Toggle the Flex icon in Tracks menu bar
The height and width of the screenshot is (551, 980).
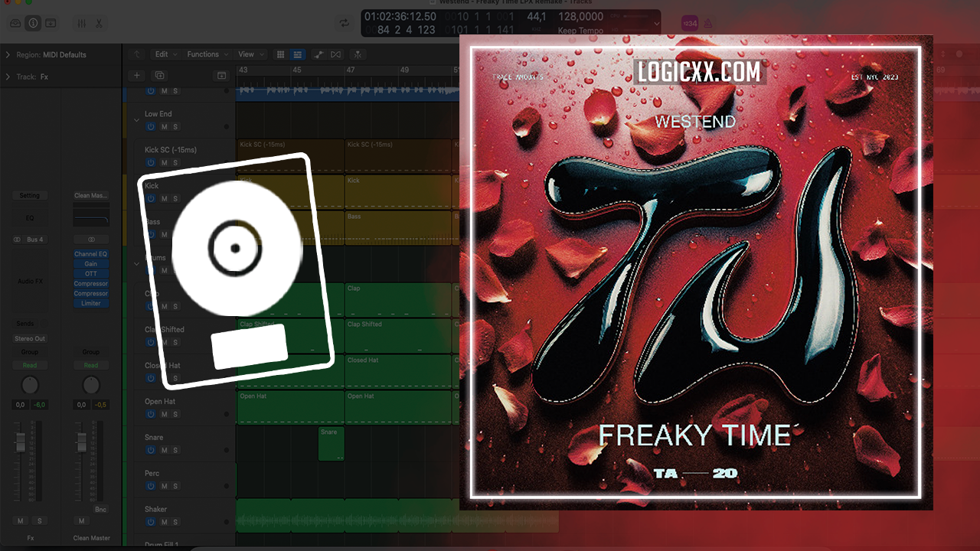pyautogui.click(x=337, y=54)
